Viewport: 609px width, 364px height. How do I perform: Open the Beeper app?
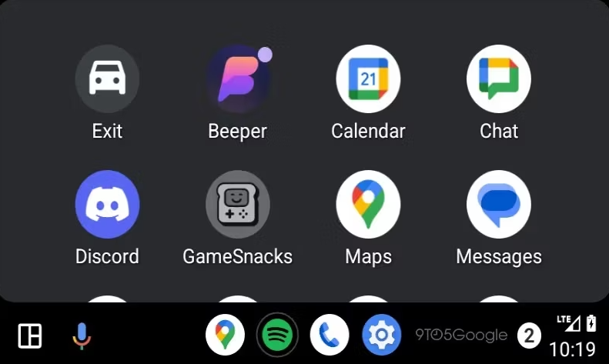coord(238,78)
